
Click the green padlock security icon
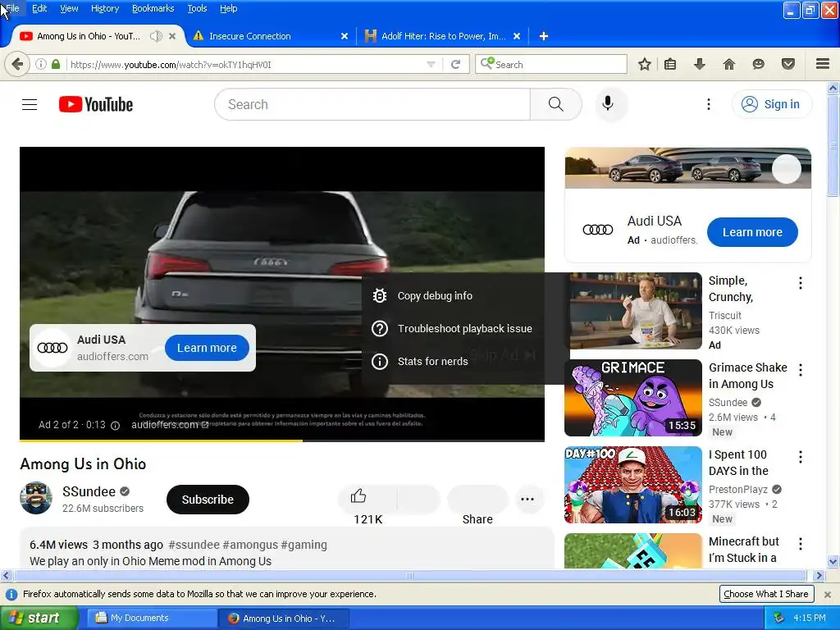[56, 64]
